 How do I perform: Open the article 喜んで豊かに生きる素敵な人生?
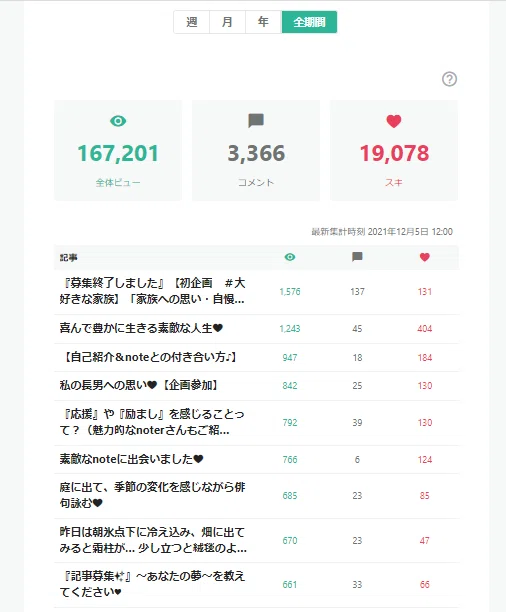(x=141, y=328)
